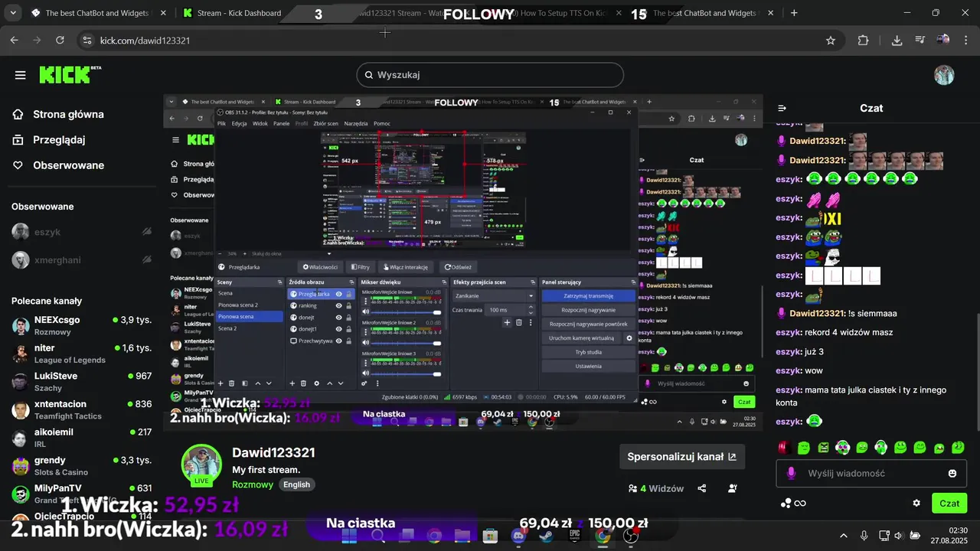The image size is (980, 551).
Task: Toggle lock on ranking source in OBS
Action: tap(349, 305)
